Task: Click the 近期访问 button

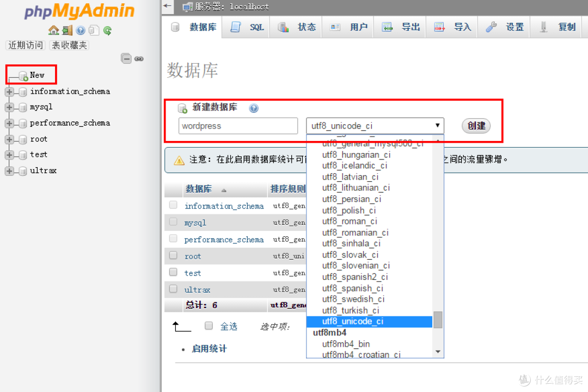Action: [26, 45]
